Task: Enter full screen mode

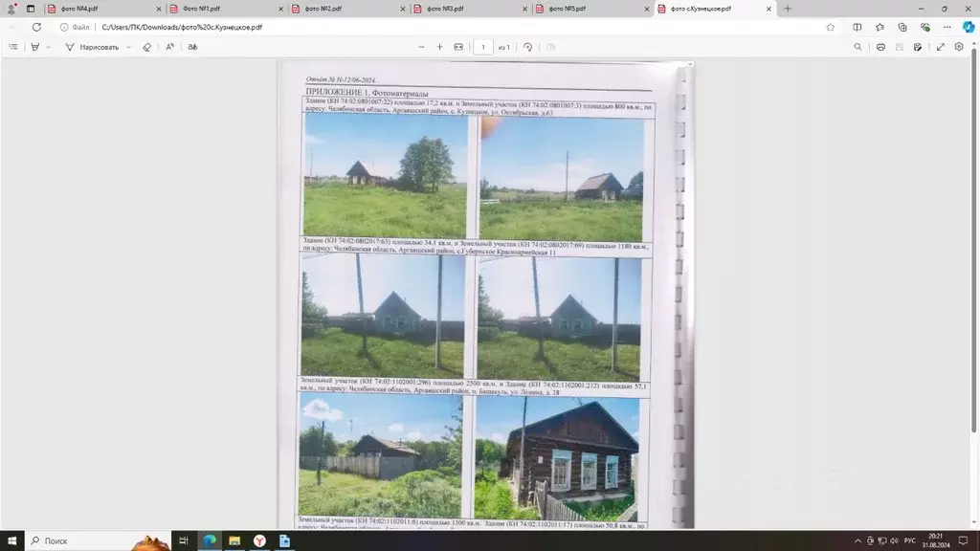Action: 941,47
